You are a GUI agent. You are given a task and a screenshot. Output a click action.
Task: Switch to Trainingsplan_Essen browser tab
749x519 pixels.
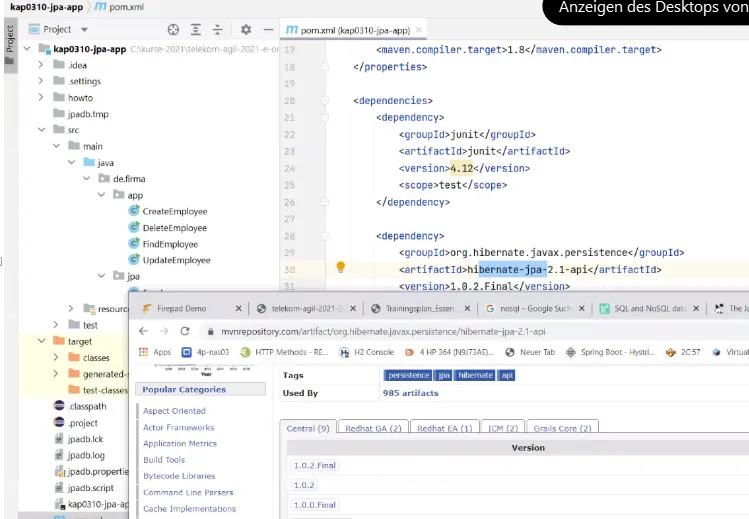point(420,308)
